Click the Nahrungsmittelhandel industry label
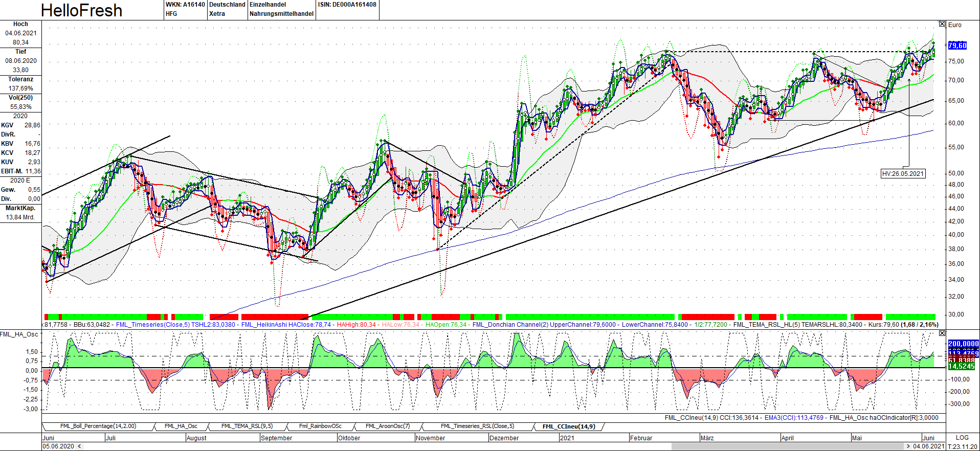Screen dimensions: 980x451 (x=281, y=14)
